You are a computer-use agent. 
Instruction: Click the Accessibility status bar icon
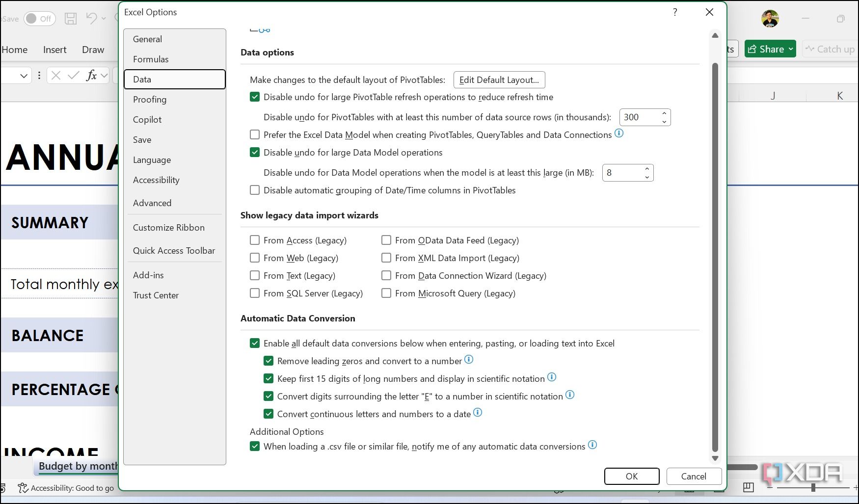(23, 488)
